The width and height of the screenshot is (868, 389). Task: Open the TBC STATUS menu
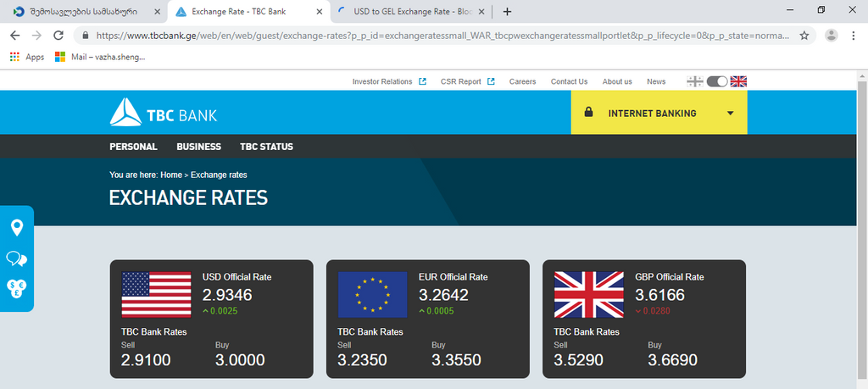pos(267,147)
